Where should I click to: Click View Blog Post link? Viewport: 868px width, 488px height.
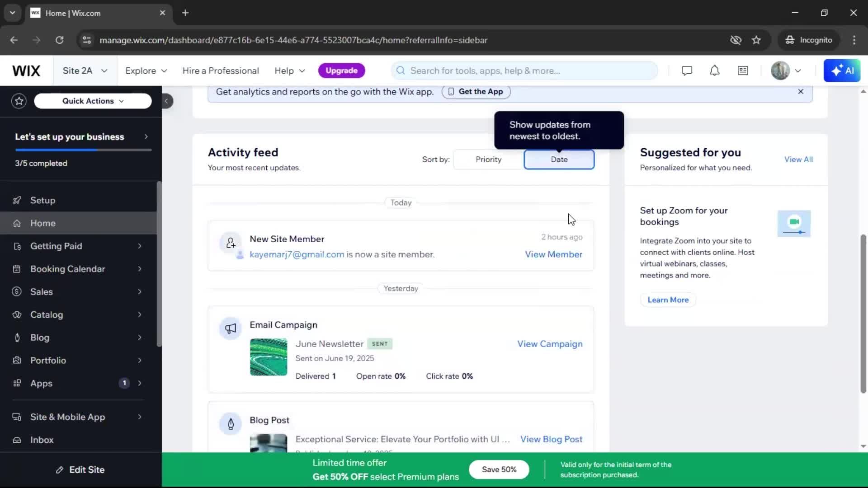pyautogui.click(x=551, y=439)
